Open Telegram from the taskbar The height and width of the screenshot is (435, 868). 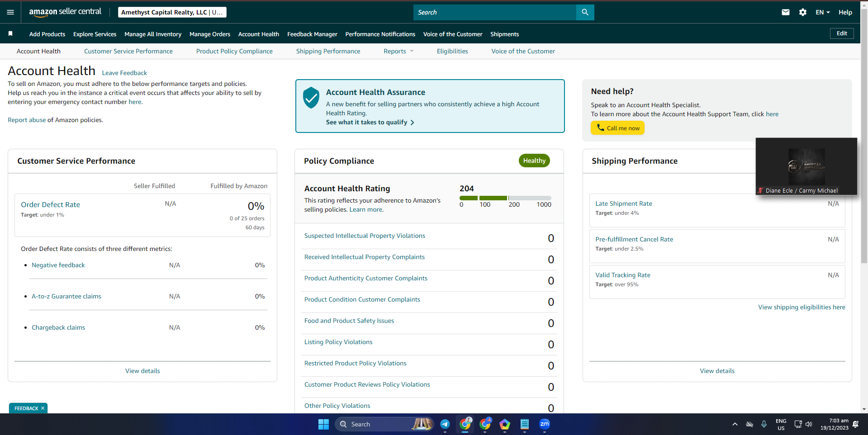pyautogui.click(x=445, y=424)
